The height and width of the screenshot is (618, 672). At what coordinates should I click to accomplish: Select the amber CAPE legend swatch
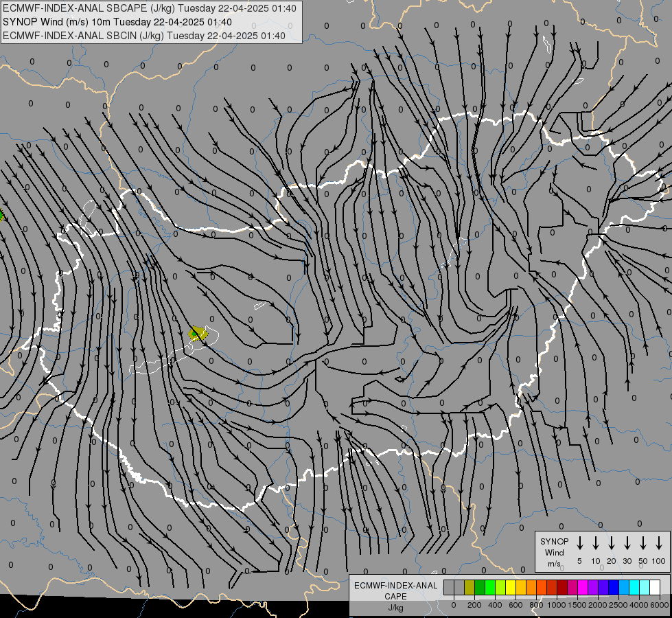point(521,587)
